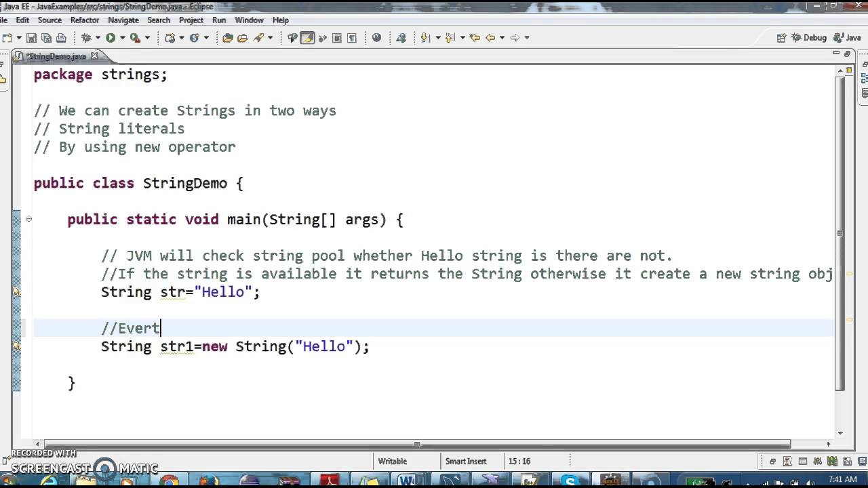Click cursor position 15:16 in status bar
The width and height of the screenshot is (868, 488).
coord(519,461)
